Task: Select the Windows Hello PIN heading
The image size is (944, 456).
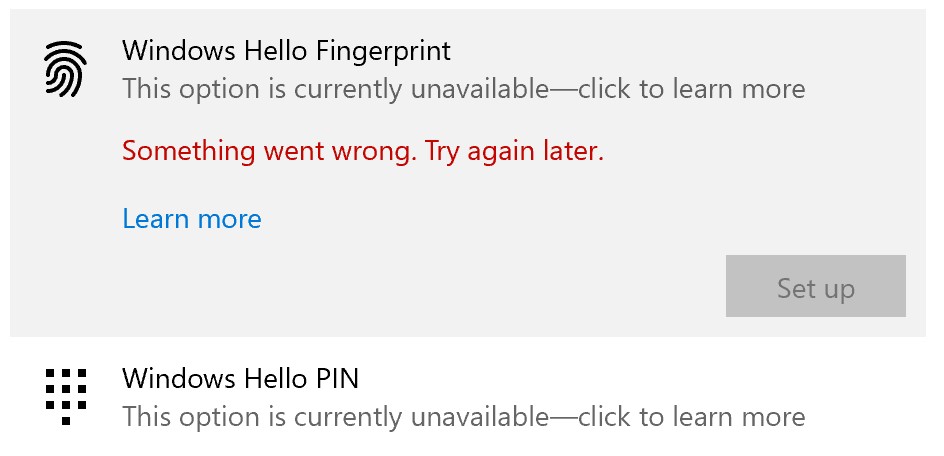Action: coord(240,378)
